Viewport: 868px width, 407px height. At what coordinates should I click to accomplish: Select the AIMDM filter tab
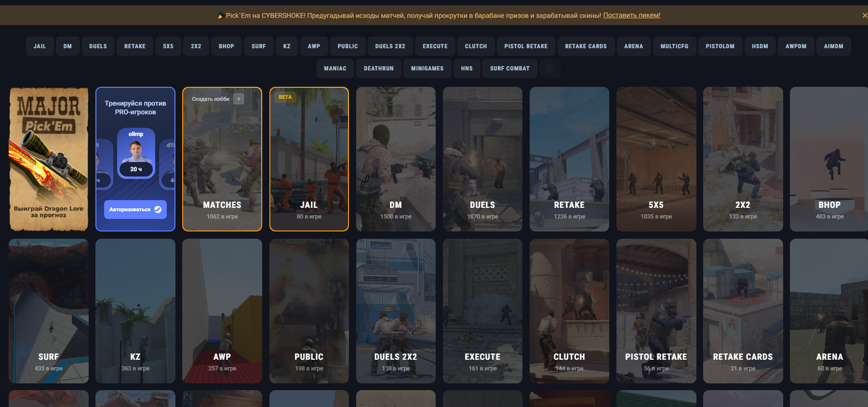pyautogui.click(x=833, y=46)
